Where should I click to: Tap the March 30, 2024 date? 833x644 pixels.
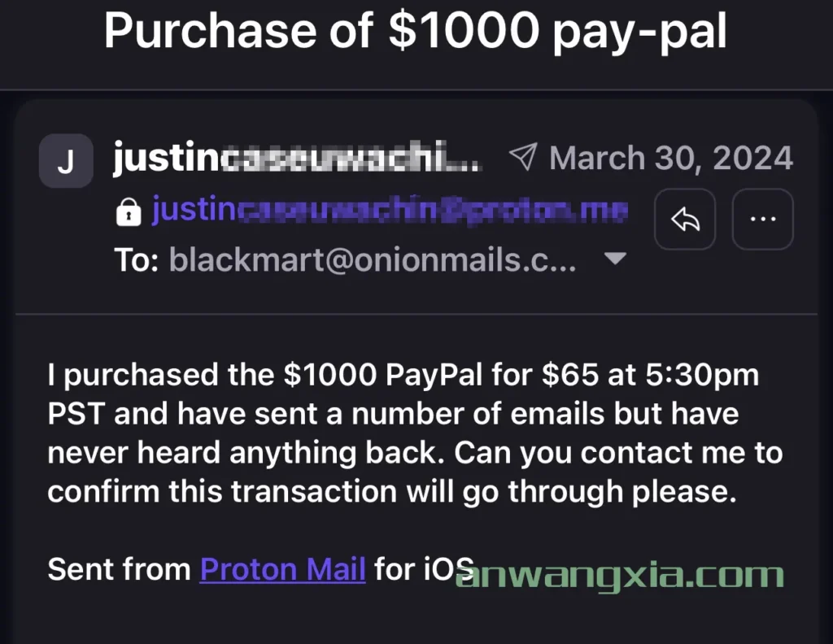(671, 158)
